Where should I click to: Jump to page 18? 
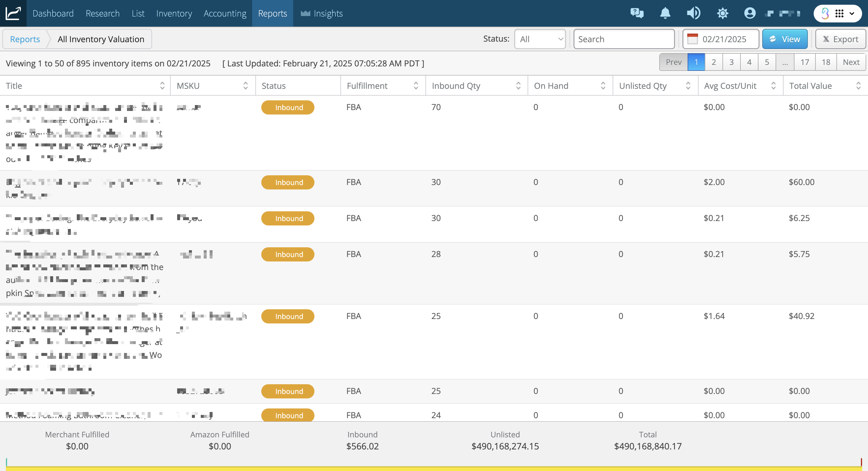point(826,62)
